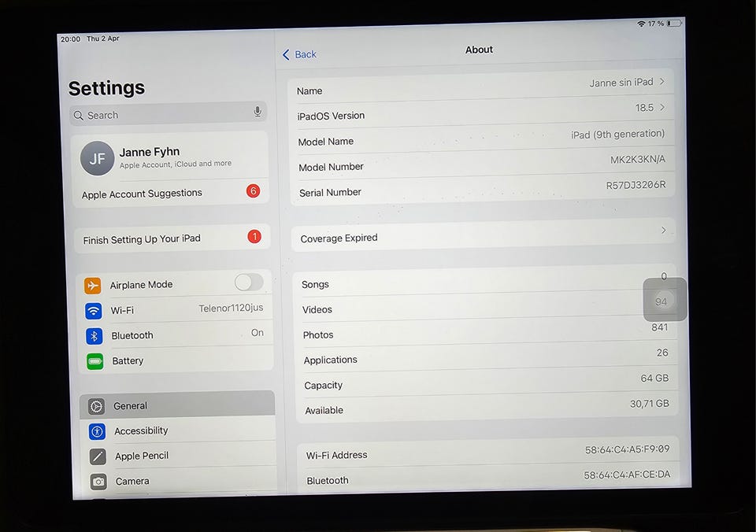Screen dimensions: 756x532
Task: Tap the Model Number MK2K3KN/A value
Action: 637,160
